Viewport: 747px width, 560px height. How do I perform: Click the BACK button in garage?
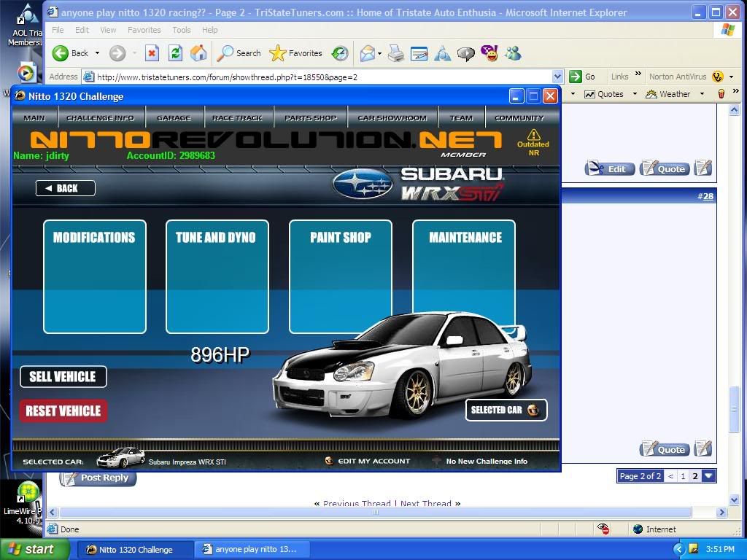[65, 188]
